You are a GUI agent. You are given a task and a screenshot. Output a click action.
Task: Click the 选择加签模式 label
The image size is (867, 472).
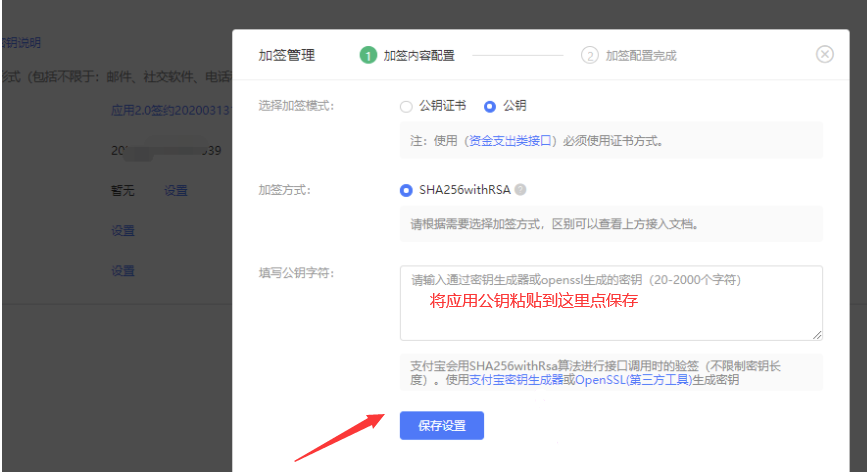pos(296,106)
